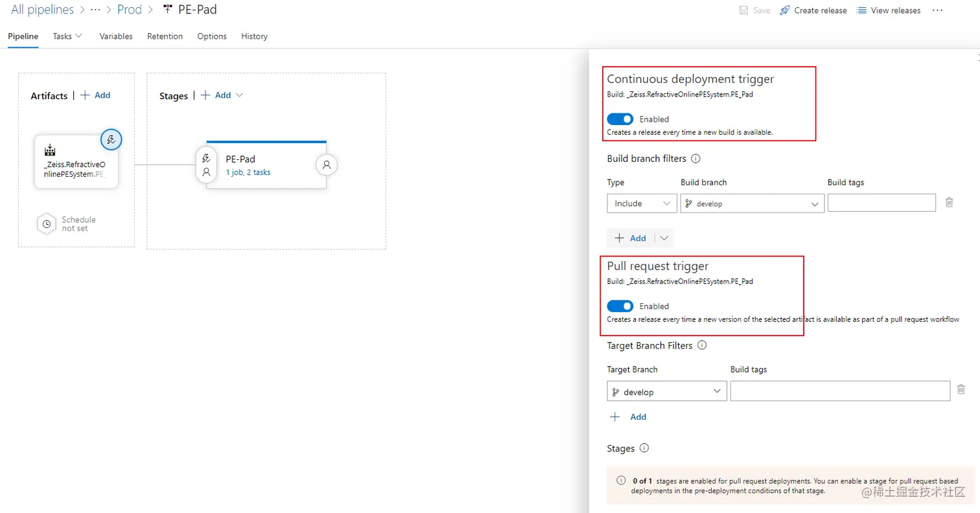The height and width of the screenshot is (513, 980).
Task: Open the Include type dropdown
Action: [x=642, y=203]
